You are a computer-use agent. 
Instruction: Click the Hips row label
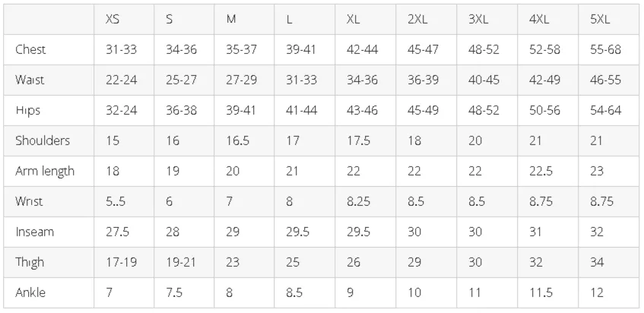[x=27, y=111]
